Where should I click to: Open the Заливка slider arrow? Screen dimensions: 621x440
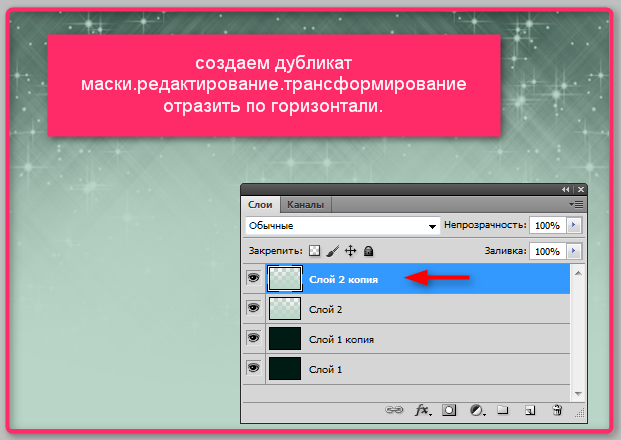pyautogui.click(x=574, y=251)
